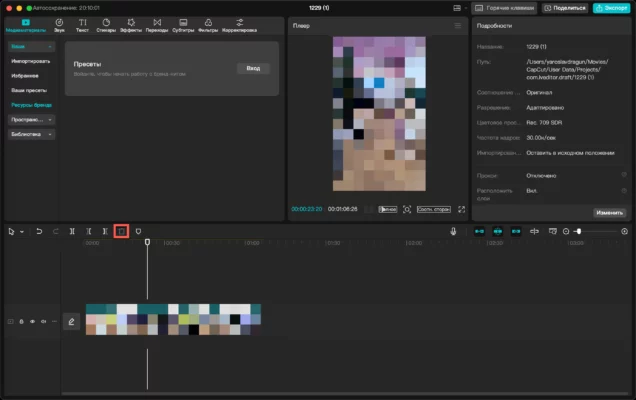
Task: Delete the clip part left of playhead
Action: [x=88, y=231]
